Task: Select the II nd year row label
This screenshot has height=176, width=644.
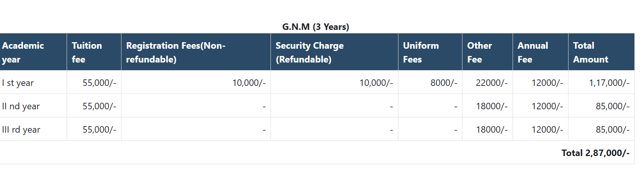Action: 21,106
